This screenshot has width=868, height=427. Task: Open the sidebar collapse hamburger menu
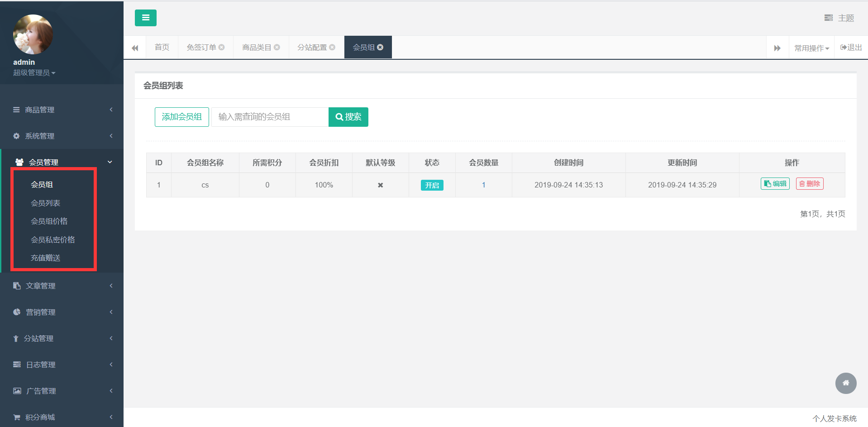(x=145, y=18)
